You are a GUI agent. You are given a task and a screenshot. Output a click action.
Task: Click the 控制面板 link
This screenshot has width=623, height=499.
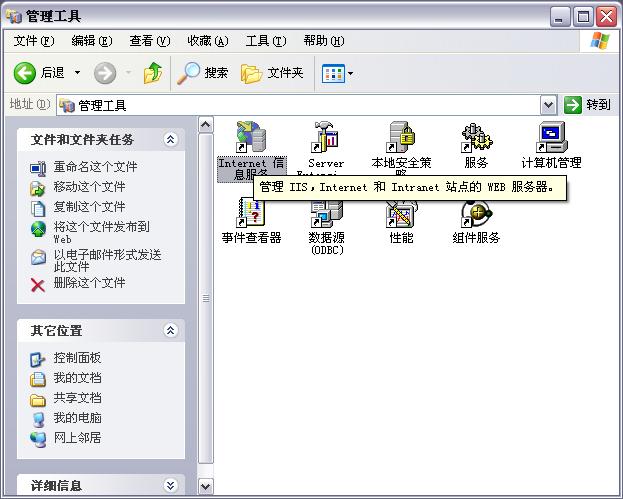click(x=77, y=358)
